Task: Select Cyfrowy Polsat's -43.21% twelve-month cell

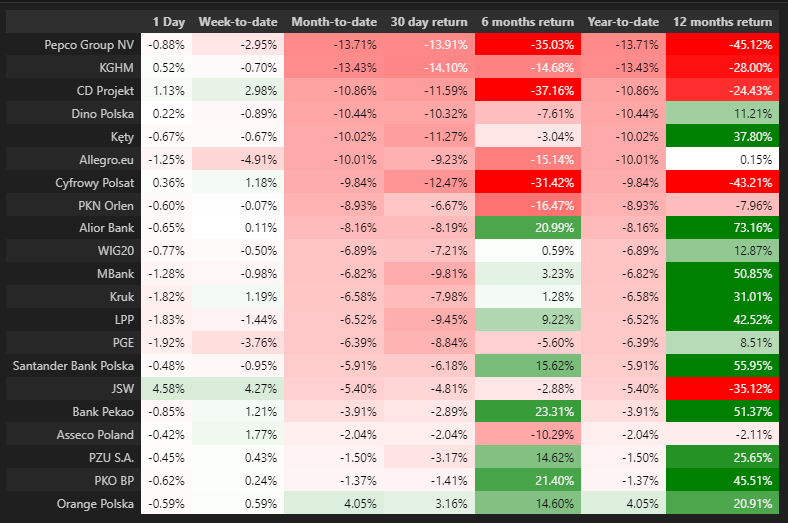Action: coord(725,183)
